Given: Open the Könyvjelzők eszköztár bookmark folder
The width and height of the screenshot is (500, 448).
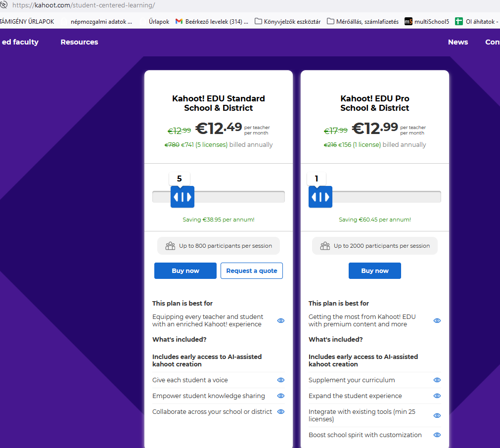Looking at the screenshot, I should click(288, 21).
